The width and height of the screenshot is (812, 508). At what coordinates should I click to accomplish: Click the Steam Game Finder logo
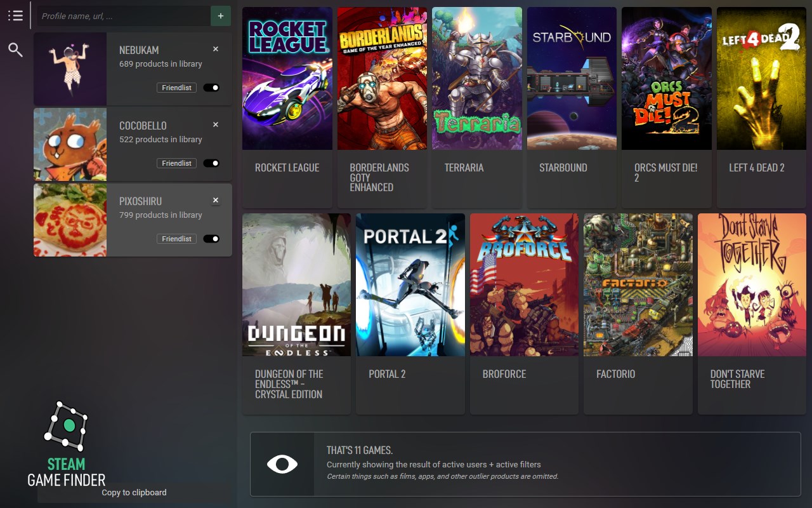click(x=67, y=444)
